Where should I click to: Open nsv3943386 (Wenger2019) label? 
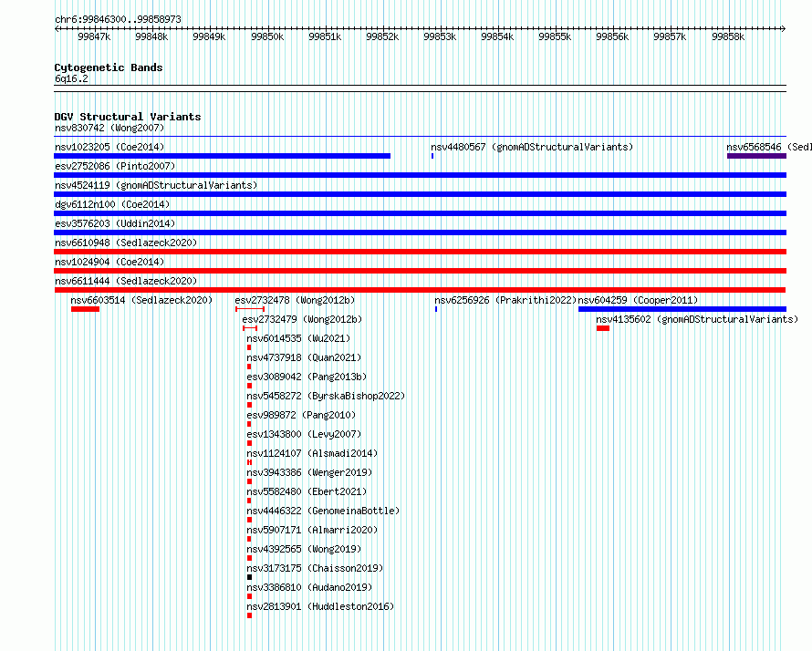click(x=309, y=472)
